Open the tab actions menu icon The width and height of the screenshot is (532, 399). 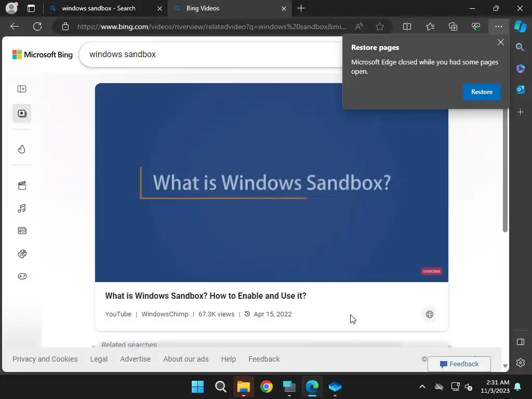[31, 8]
